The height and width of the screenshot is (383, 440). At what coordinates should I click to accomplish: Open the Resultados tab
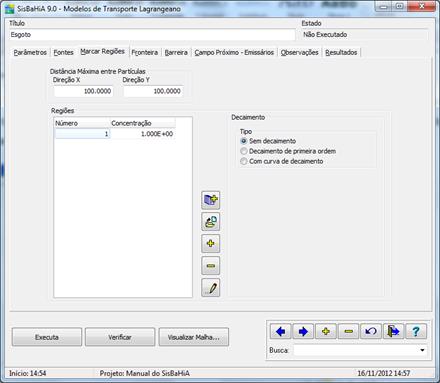click(x=341, y=52)
